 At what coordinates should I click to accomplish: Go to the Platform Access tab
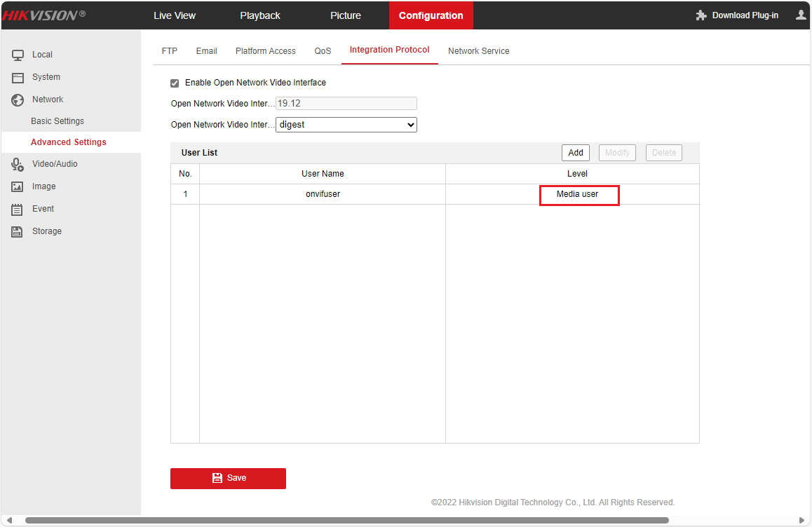point(266,51)
